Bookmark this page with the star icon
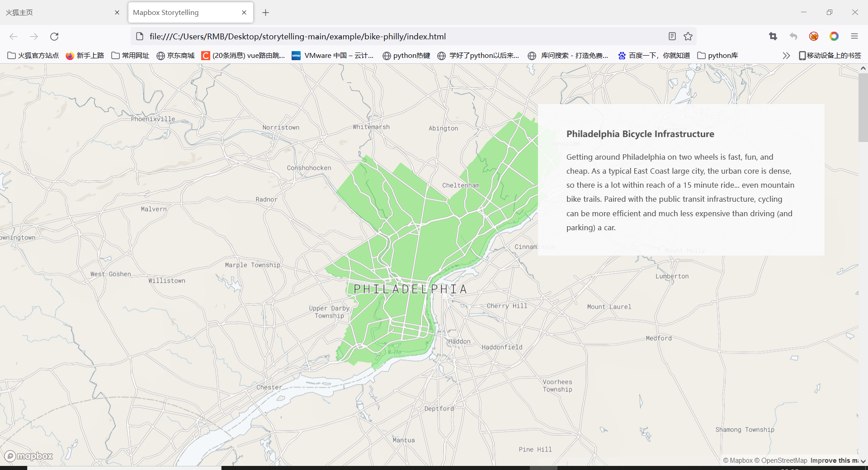 689,36
